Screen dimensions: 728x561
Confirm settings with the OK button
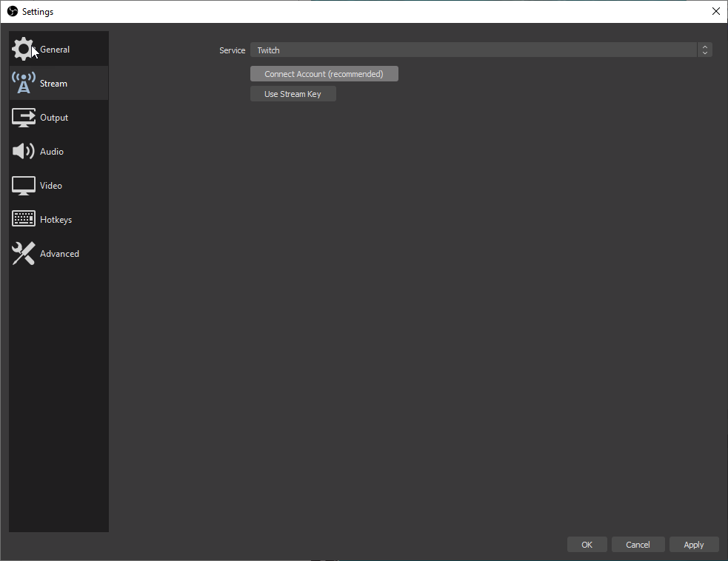point(587,545)
